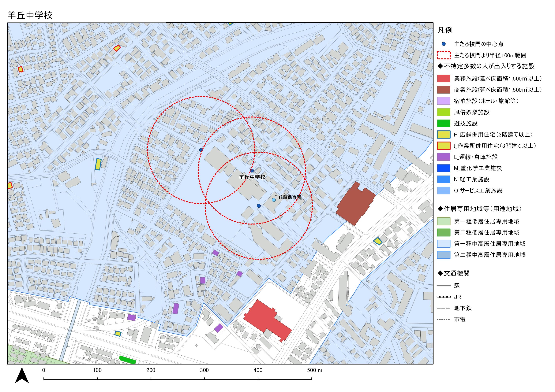
Task: Click the JR railway line symbol
Action: (x=444, y=297)
